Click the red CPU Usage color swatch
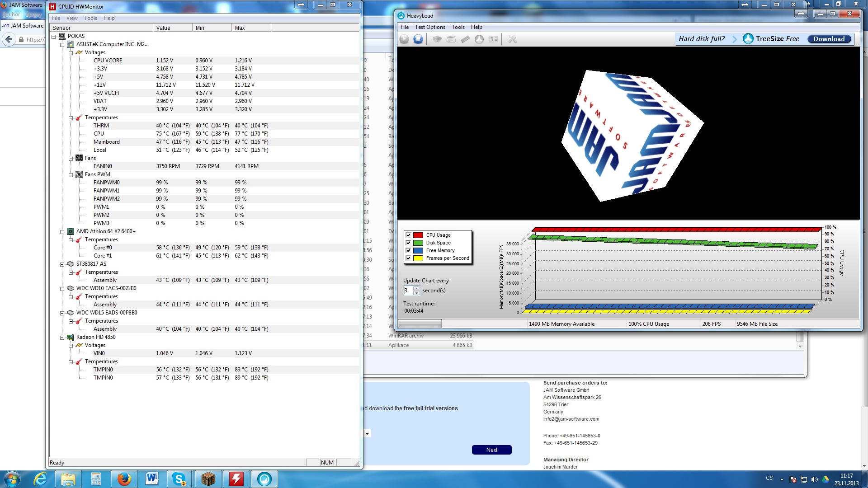This screenshot has height=488, width=868. point(418,235)
